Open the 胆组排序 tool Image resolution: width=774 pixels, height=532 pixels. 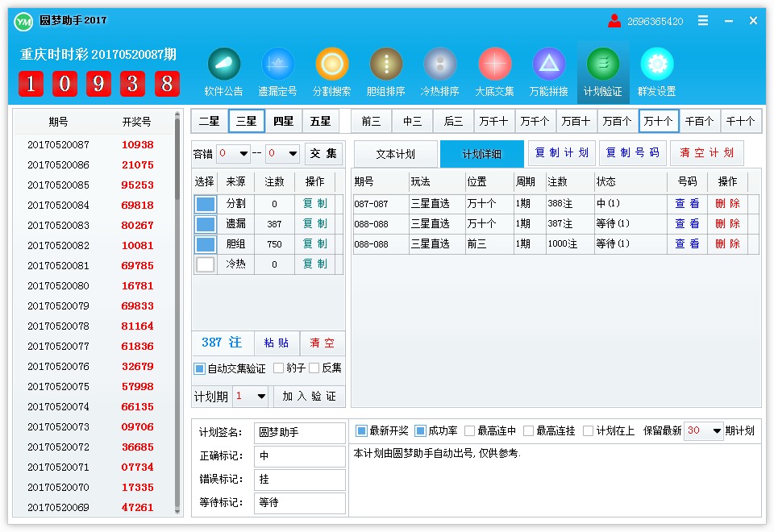pyautogui.click(x=386, y=64)
